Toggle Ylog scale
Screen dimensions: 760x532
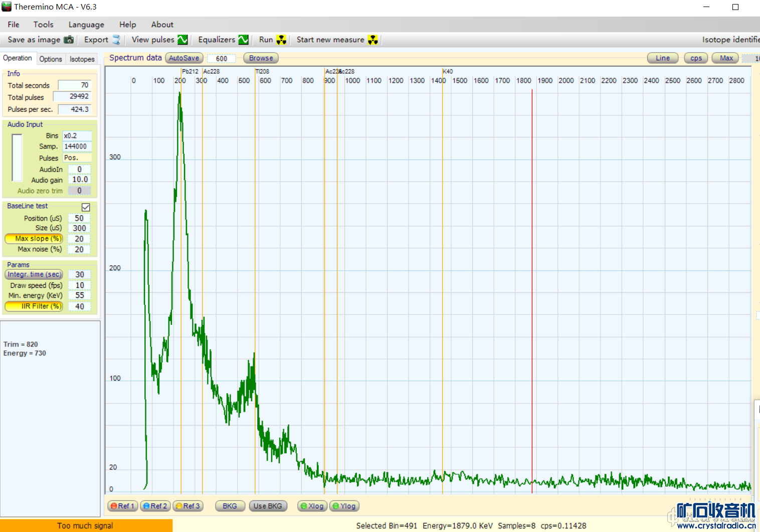344,506
